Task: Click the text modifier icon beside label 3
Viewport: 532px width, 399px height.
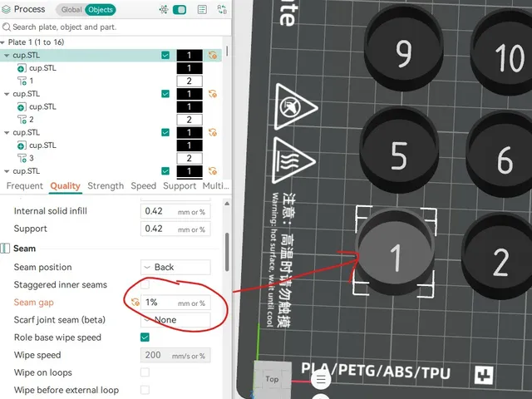Action: 22,159
